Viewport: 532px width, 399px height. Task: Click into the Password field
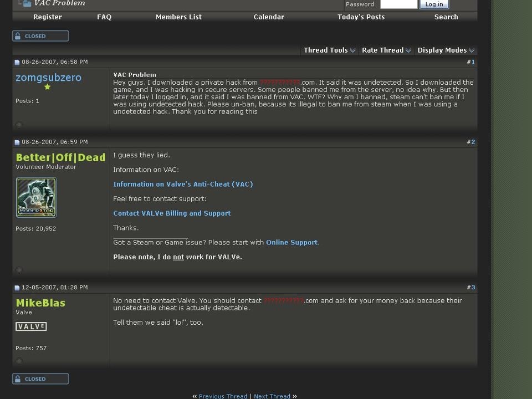pyautogui.click(x=398, y=4)
